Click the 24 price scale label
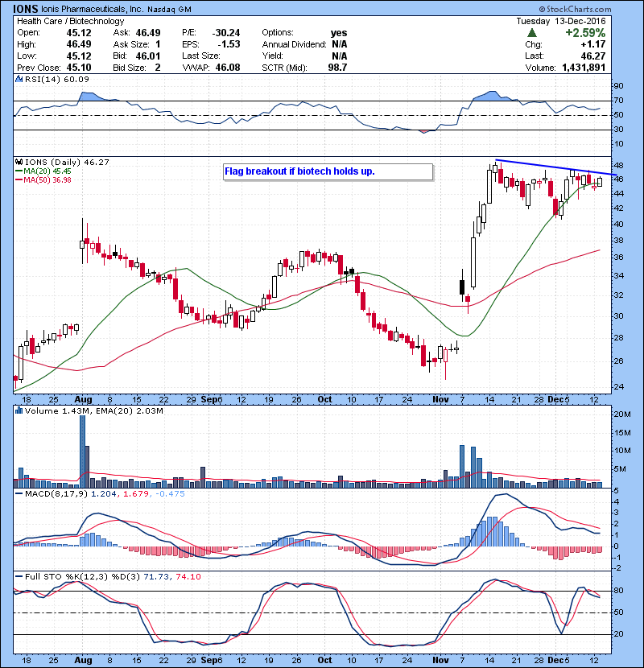Viewport: 644px width, 668px height. point(618,387)
